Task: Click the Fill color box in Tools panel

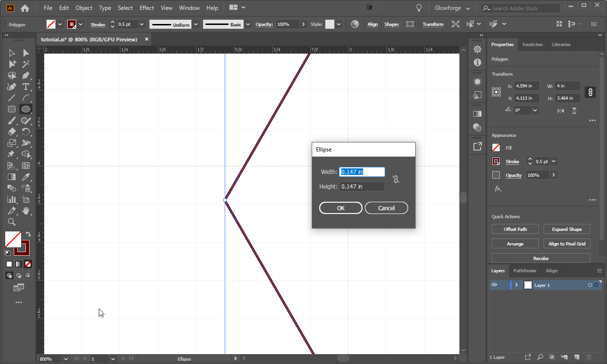Action: (13, 239)
